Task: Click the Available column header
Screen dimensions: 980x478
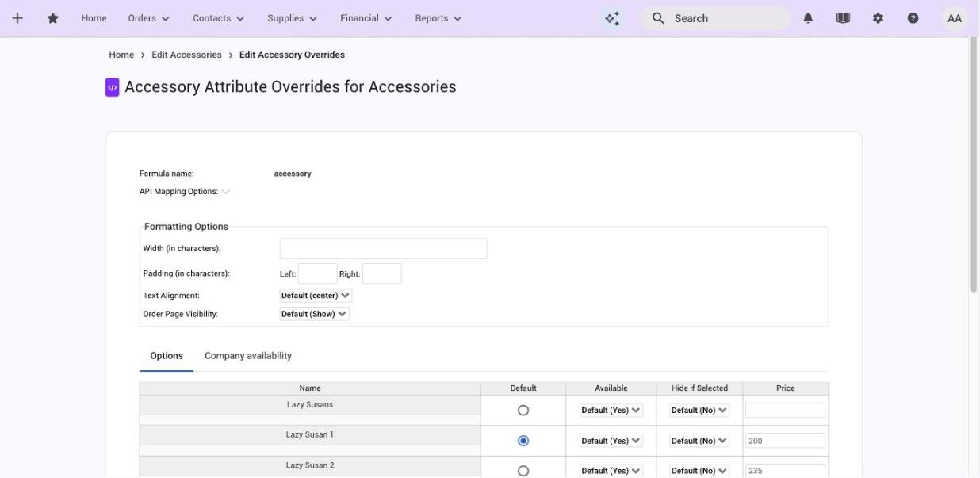Action: 611,388
